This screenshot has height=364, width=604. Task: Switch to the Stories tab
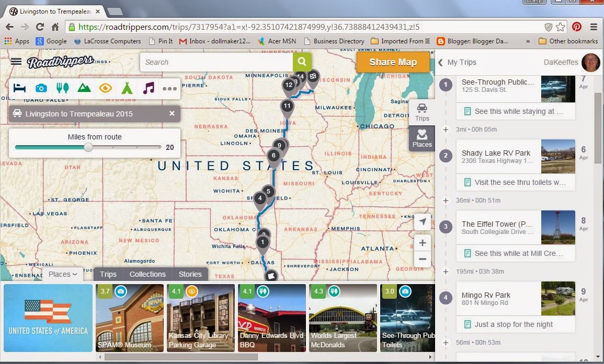[190, 274]
